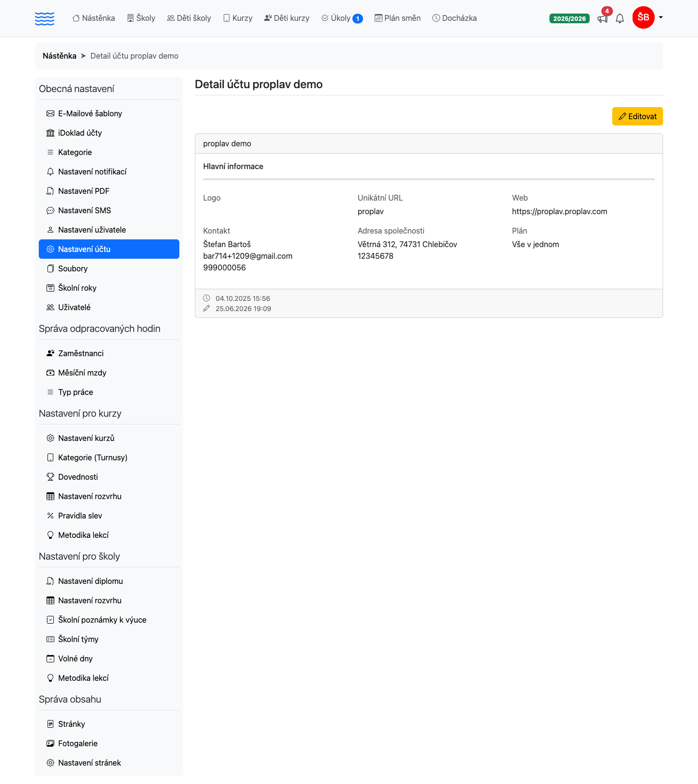Click the waves logo icon

coord(45,18)
